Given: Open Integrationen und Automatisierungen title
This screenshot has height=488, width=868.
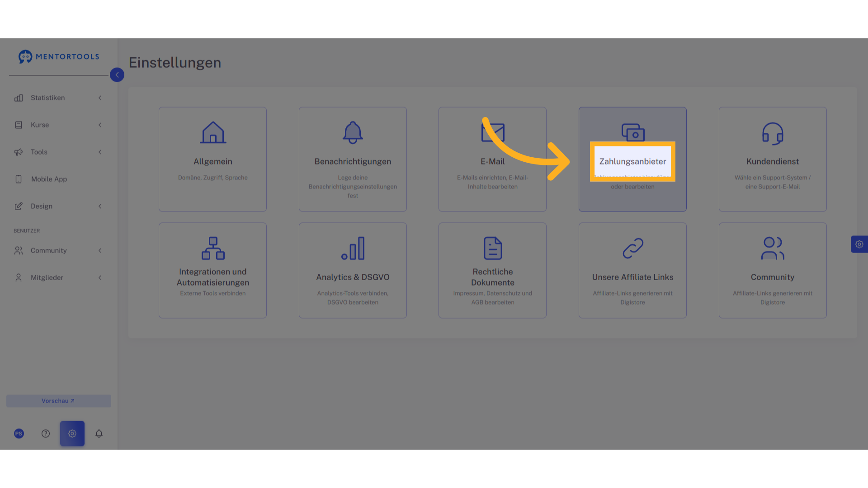Looking at the screenshot, I should pos(213,277).
